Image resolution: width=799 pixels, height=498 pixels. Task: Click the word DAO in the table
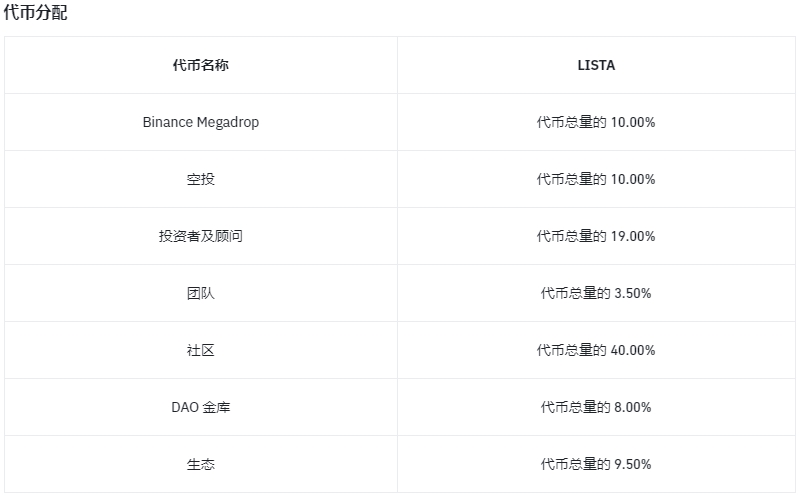[185, 407]
